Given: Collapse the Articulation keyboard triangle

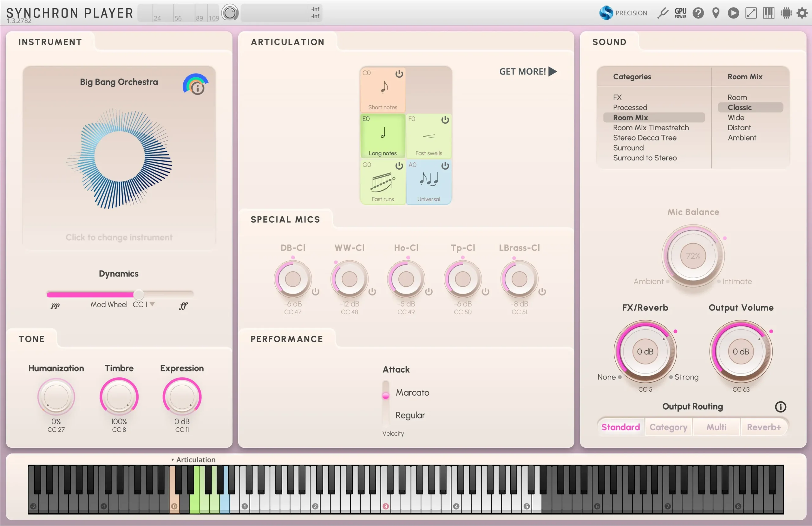Looking at the screenshot, I should pyautogui.click(x=173, y=460).
